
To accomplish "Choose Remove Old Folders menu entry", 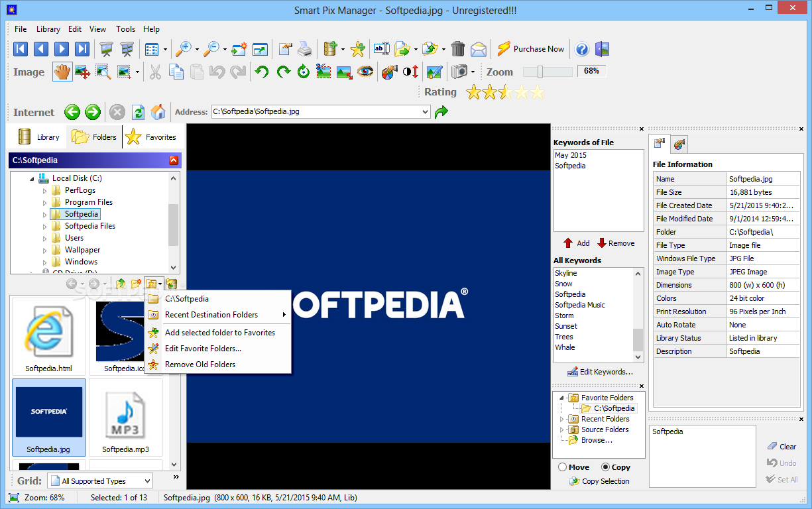I will click(218, 365).
